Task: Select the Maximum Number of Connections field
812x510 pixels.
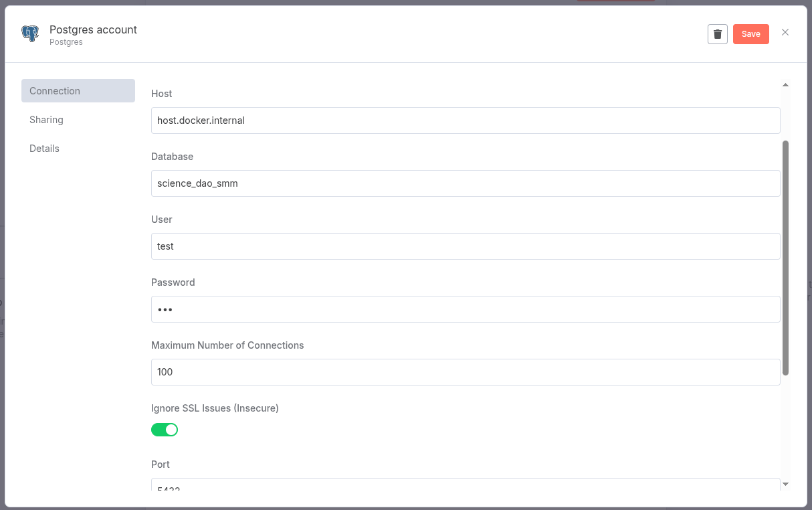Action: pyautogui.click(x=466, y=372)
